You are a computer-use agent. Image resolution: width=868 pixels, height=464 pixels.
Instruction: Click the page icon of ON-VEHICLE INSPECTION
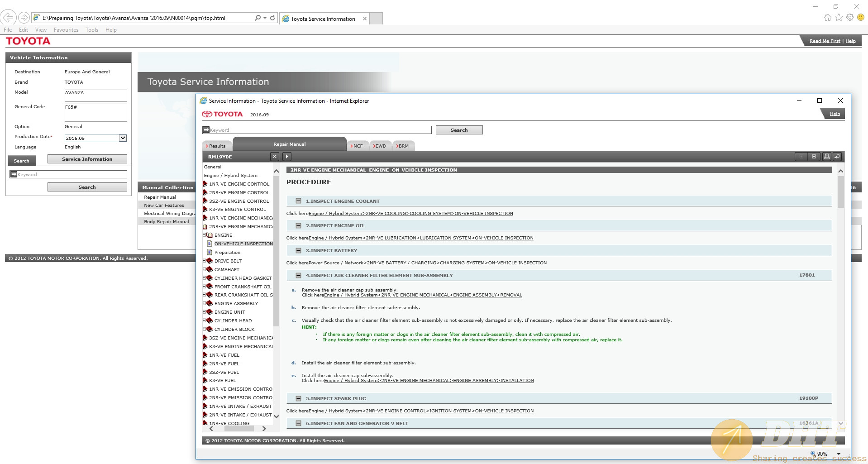point(210,244)
